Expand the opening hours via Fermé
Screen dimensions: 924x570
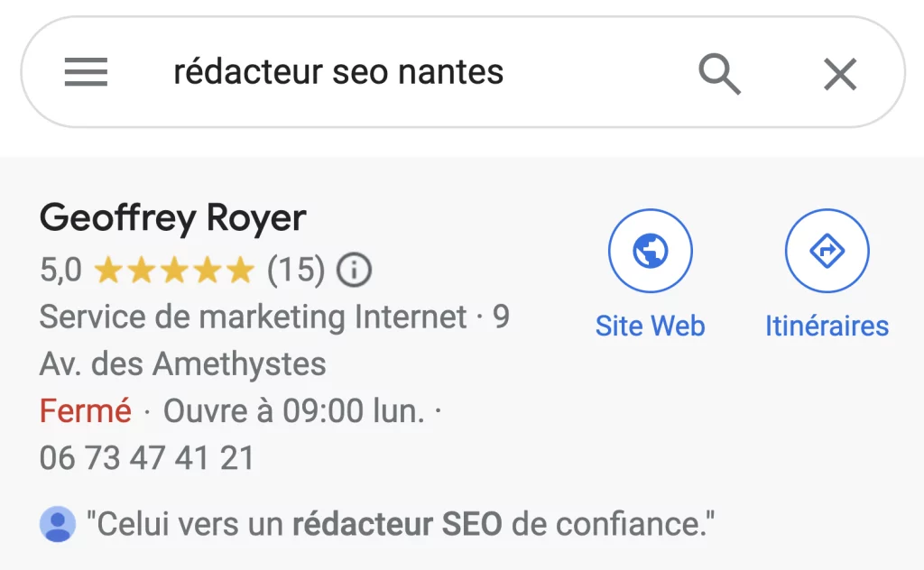[x=85, y=410]
